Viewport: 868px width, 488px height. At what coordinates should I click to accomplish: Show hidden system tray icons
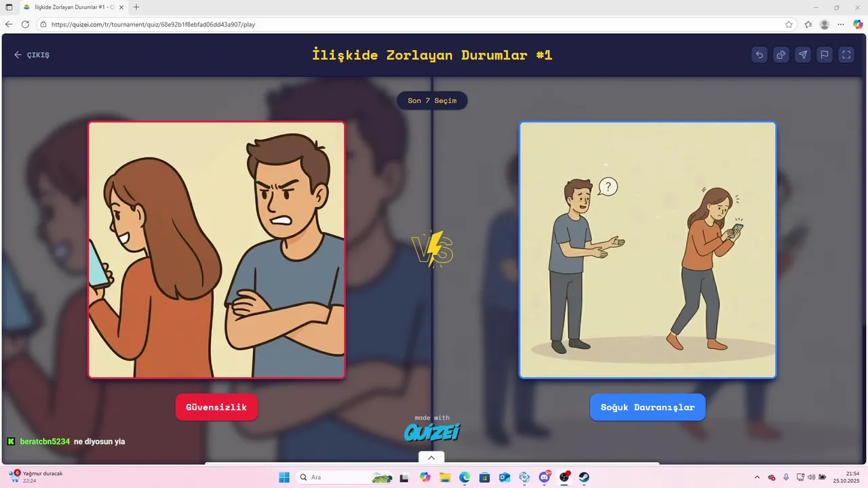pyautogui.click(x=757, y=477)
